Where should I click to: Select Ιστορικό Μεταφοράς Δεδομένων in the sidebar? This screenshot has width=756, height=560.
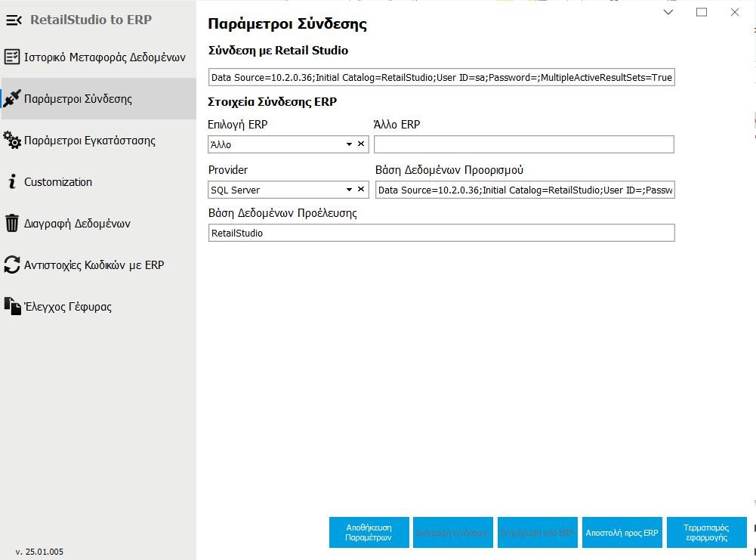[104, 57]
